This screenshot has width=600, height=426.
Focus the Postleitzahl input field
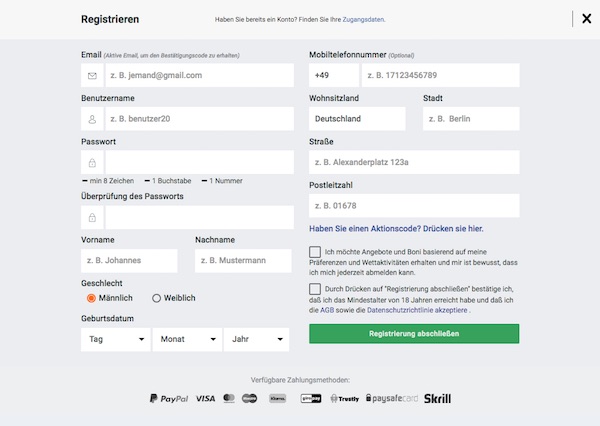(414, 206)
